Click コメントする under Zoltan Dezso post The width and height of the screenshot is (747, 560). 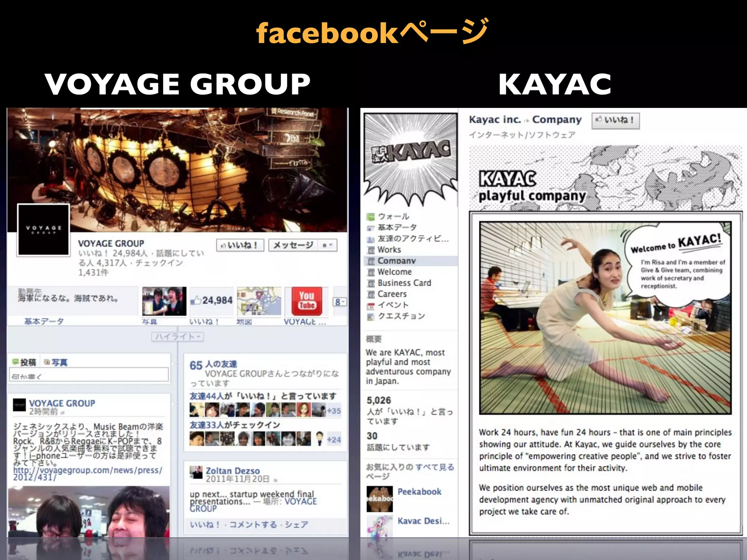coord(253,525)
